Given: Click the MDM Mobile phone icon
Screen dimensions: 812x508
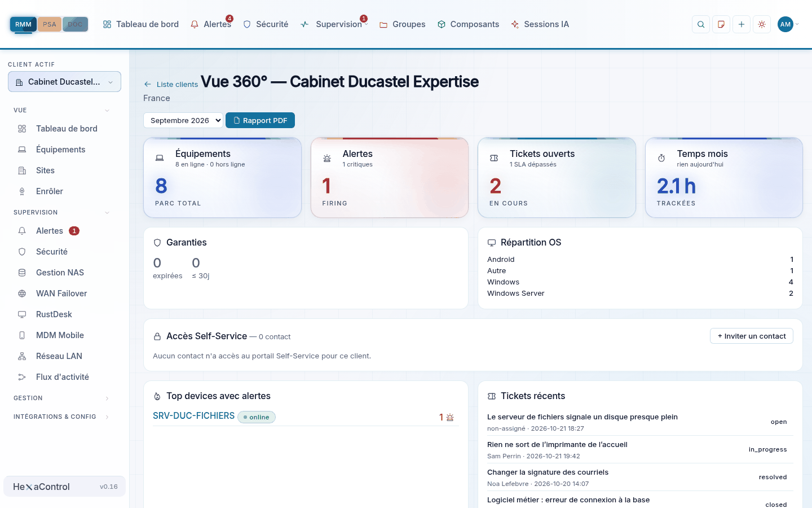Looking at the screenshot, I should (22, 335).
